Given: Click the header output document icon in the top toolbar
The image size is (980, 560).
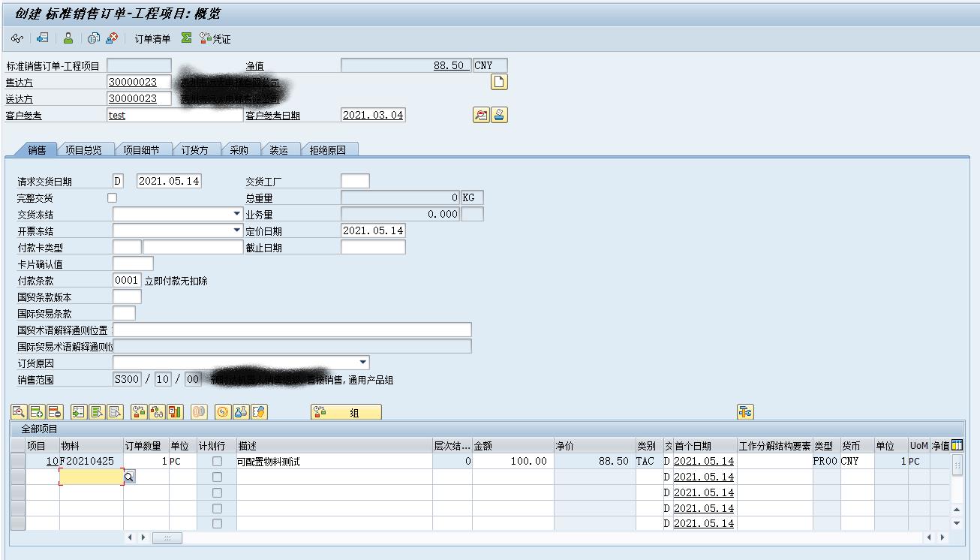Looking at the screenshot, I should [43, 38].
